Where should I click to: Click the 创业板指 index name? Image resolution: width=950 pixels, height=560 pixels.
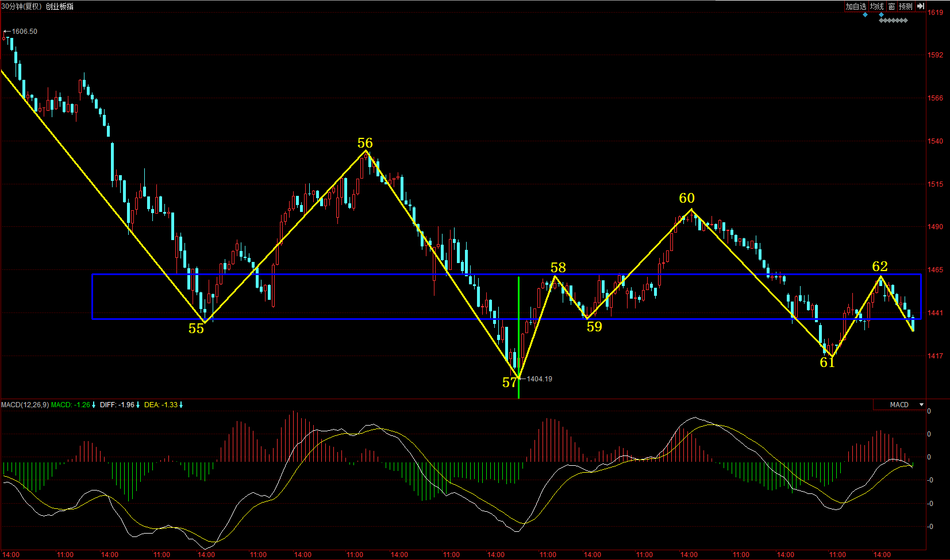click(x=59, y=6)
